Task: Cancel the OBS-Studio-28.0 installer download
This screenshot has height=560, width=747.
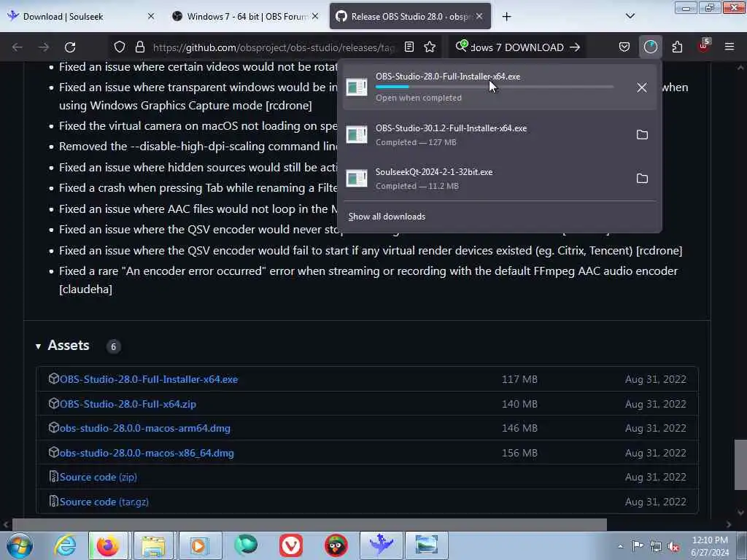Action: pyautogui.click(x=642, y=87)
